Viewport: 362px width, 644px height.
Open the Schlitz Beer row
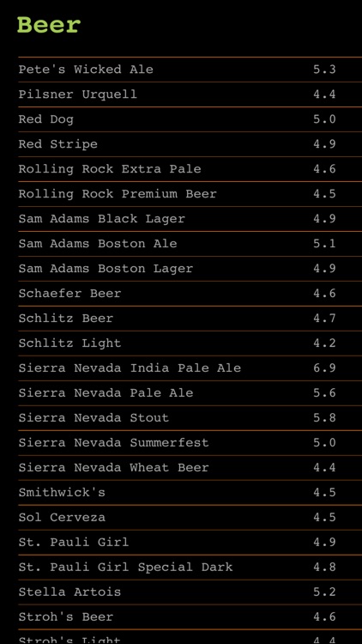[190, 319]
